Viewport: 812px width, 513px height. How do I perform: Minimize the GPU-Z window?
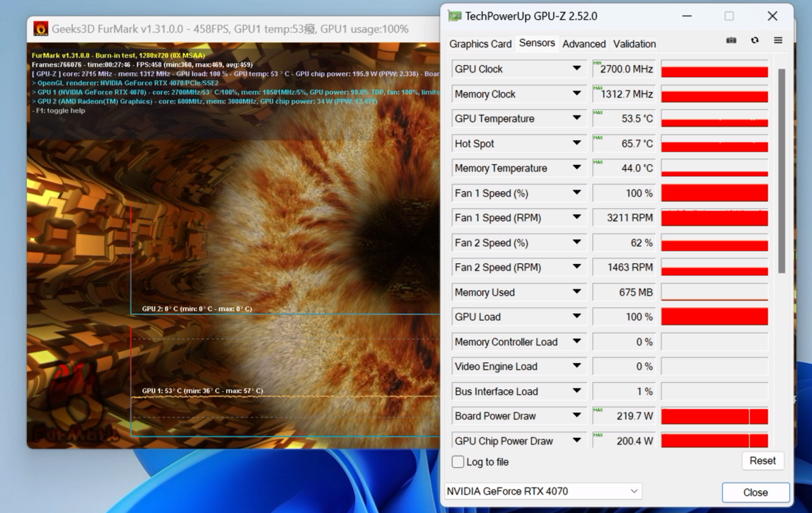687,16
